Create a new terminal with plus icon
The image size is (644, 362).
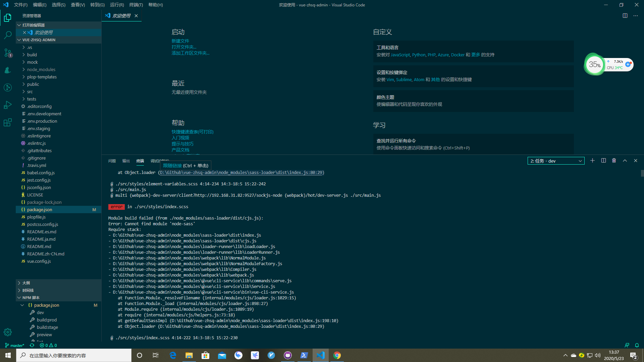coord(593,161)
